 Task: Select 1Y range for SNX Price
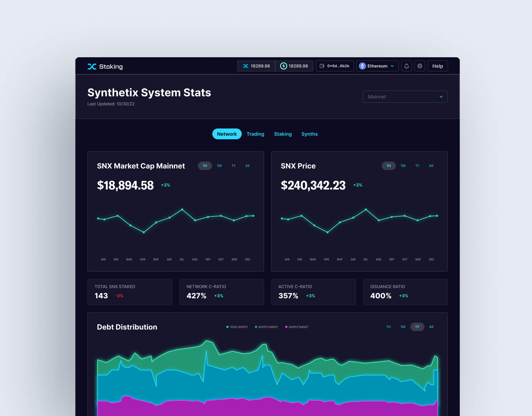pyautogui.click(x=417, y=166)
